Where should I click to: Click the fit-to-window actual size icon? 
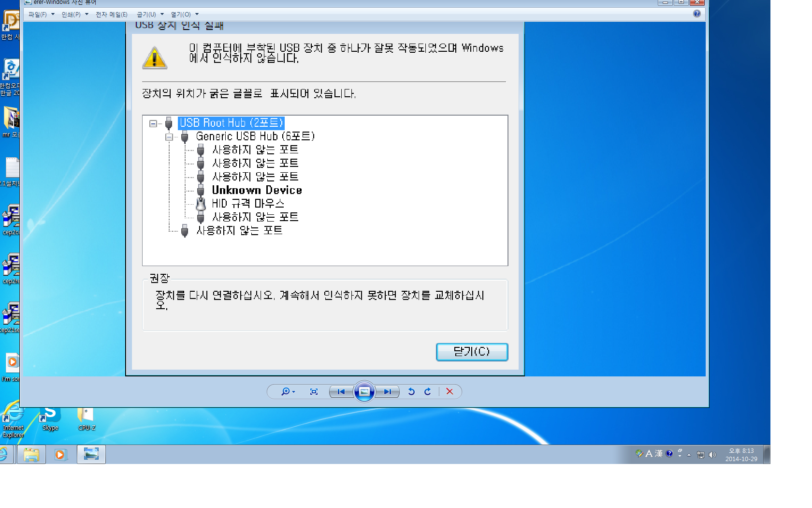[314, 391]
